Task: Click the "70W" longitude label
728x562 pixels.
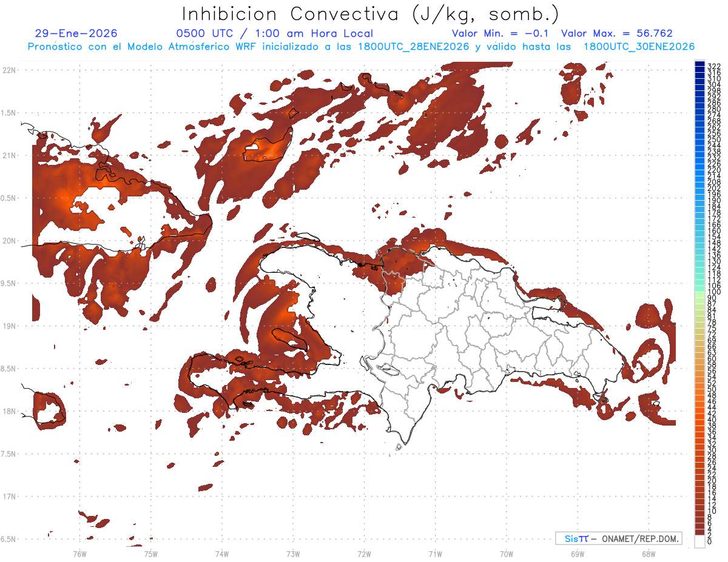Action: point(506,554)
